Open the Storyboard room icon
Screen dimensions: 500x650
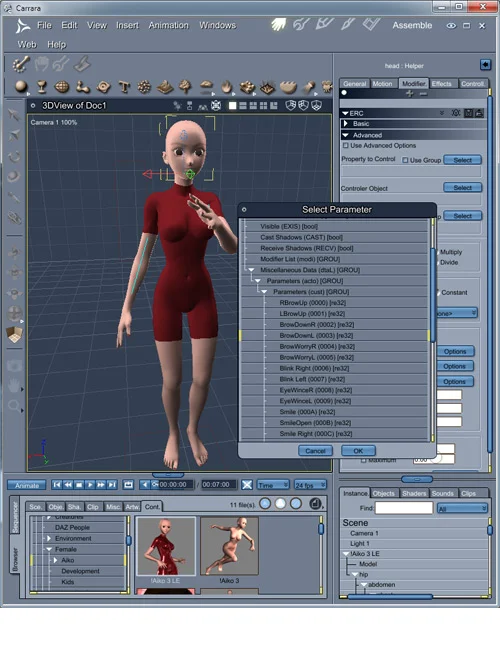(x=324, y=24)
